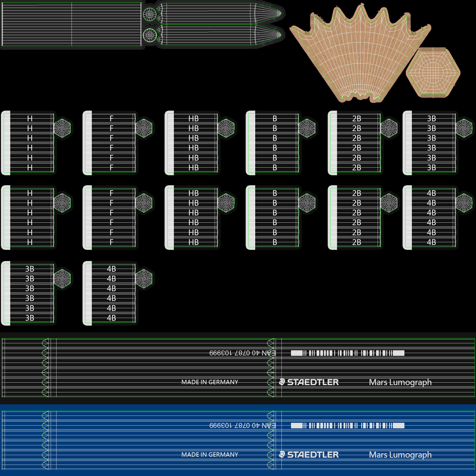Click MADE IN GERMANY on the blue band
This screenshot has height=476, width=476.
pos(210,455)
